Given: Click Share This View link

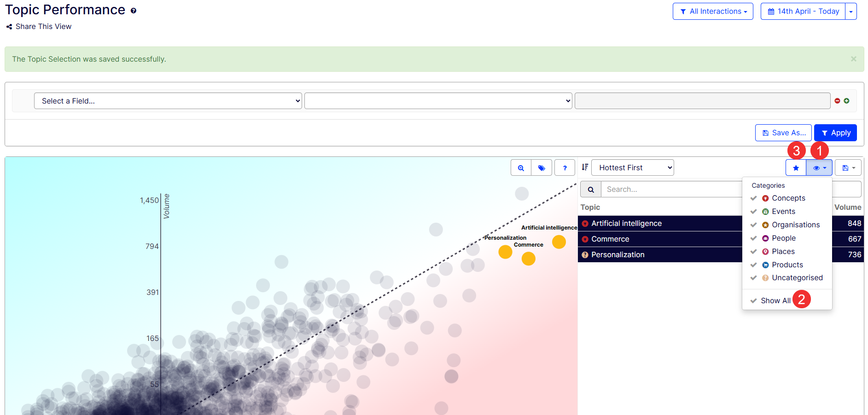Looking at the screenshot, I should coord(39,27).
